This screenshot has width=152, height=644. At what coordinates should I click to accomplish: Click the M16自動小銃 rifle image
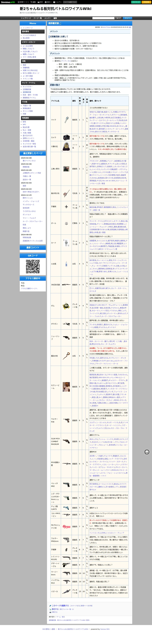[x=66, y=464]
